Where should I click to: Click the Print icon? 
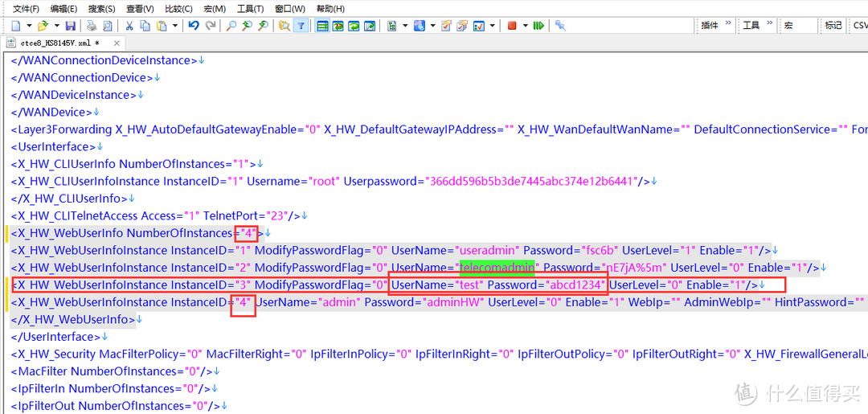[x=92, y=26]
